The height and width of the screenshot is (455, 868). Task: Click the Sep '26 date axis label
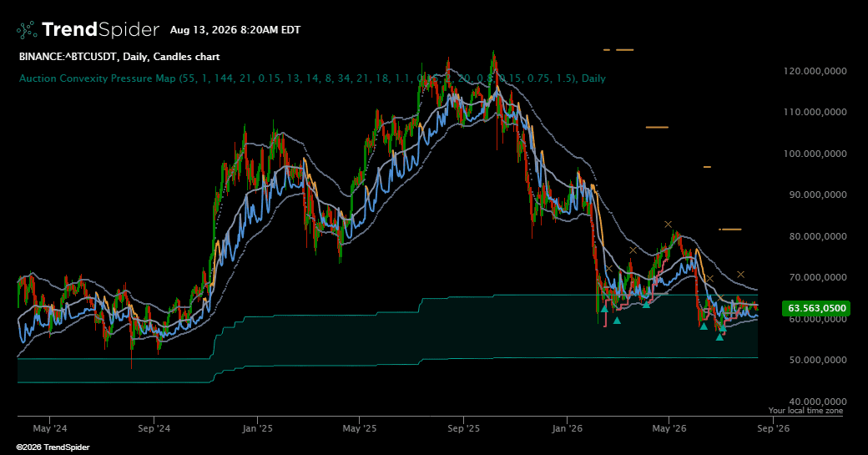coord(773,428)
